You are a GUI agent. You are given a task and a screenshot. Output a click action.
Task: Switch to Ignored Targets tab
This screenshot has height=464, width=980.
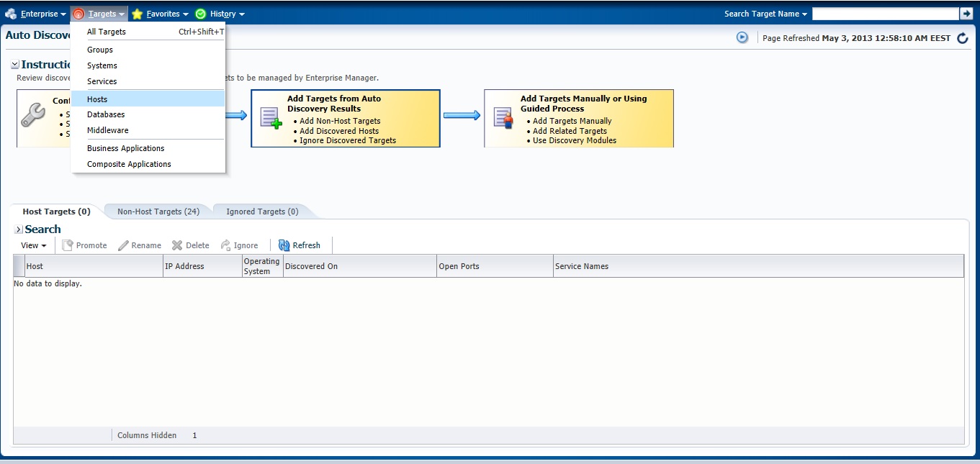(262, 211)
